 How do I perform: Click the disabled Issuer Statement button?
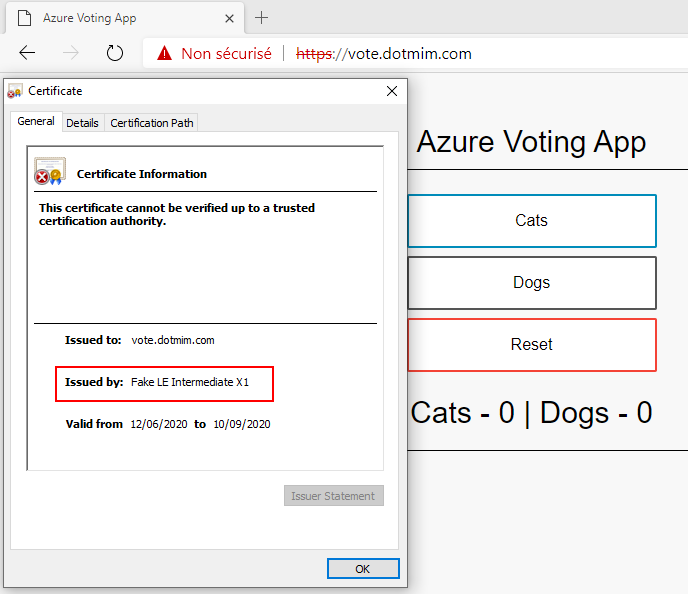334,496
